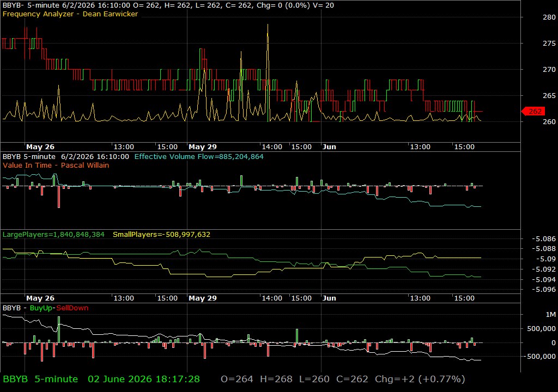Screen dimensions: 558x392
Task: Click the 280 price axis label
Action: (x=549, y=17)
